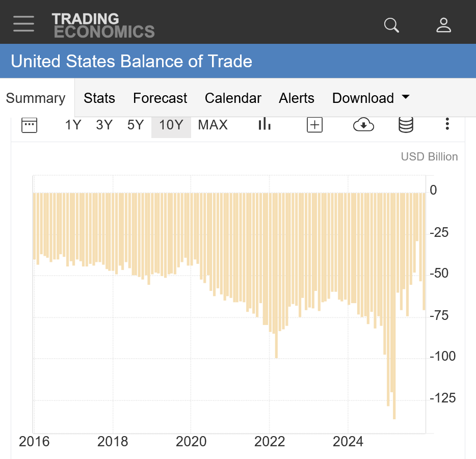Open the user account icon
Viewport: 476px width, 459px height.
coord(443,24)
